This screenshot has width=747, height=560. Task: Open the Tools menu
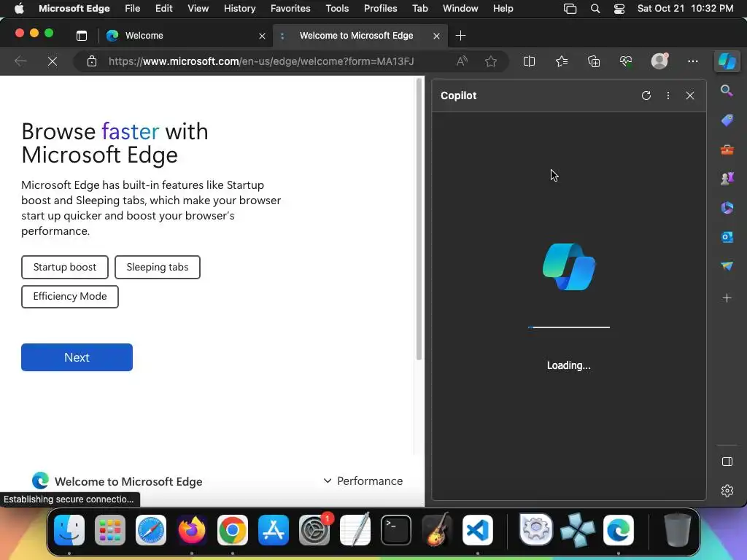click(x=337, y=9)
